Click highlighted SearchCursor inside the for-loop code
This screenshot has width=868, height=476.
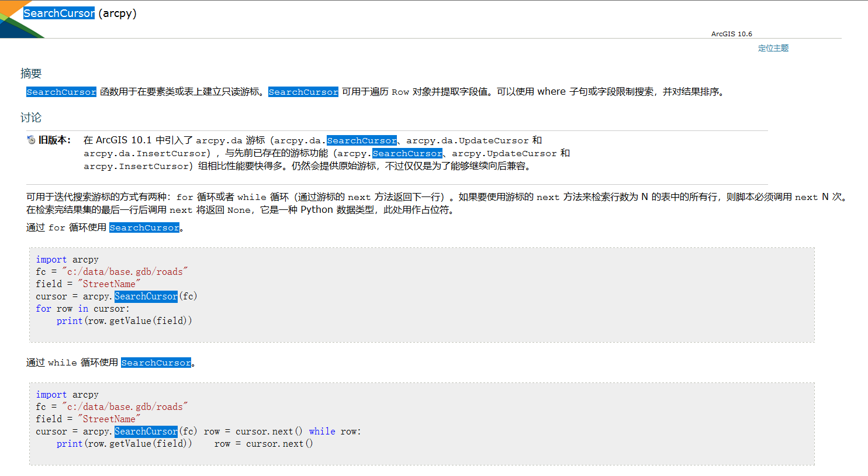click(x=145, y=296)
